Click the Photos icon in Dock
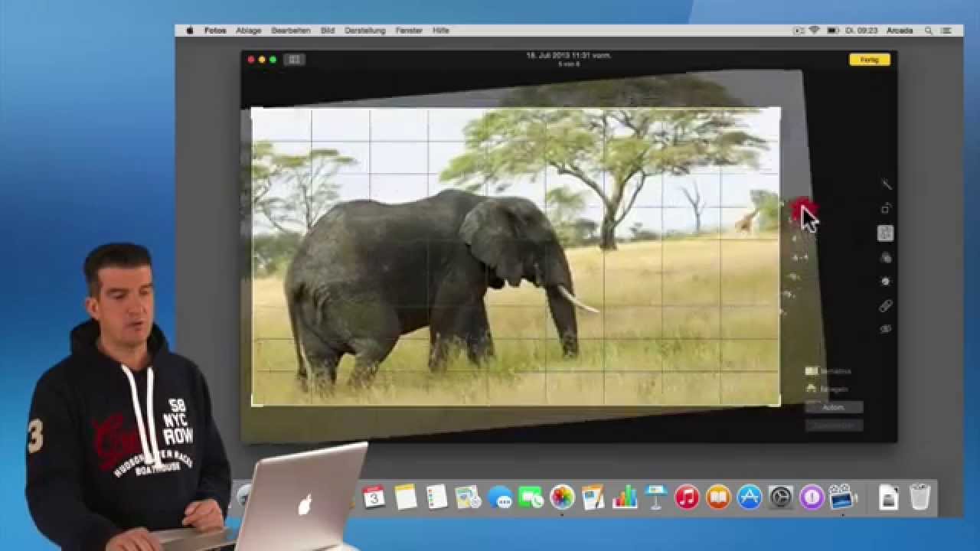This screenshot has width=980, height=551. [562, 497]
